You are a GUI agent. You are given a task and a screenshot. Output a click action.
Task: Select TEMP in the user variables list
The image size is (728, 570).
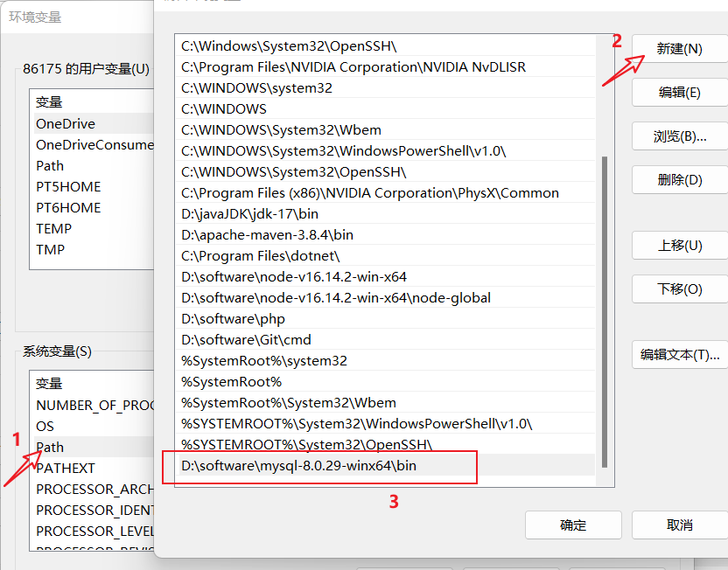pyautogui.click(x=54, y=229)
